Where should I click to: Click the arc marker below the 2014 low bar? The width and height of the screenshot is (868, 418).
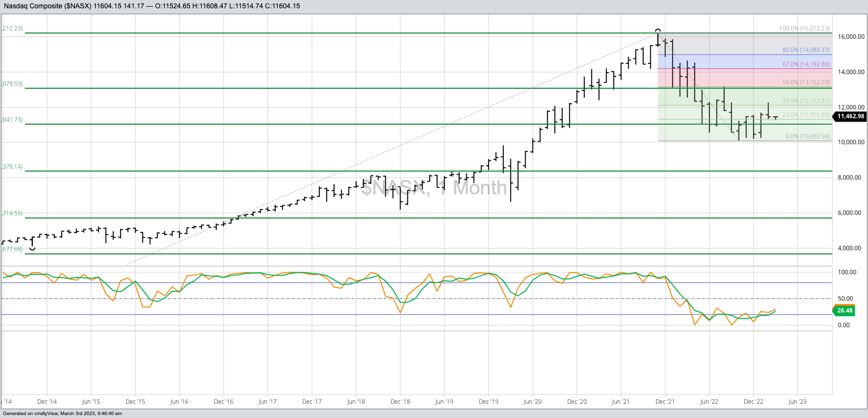[32, 249]
